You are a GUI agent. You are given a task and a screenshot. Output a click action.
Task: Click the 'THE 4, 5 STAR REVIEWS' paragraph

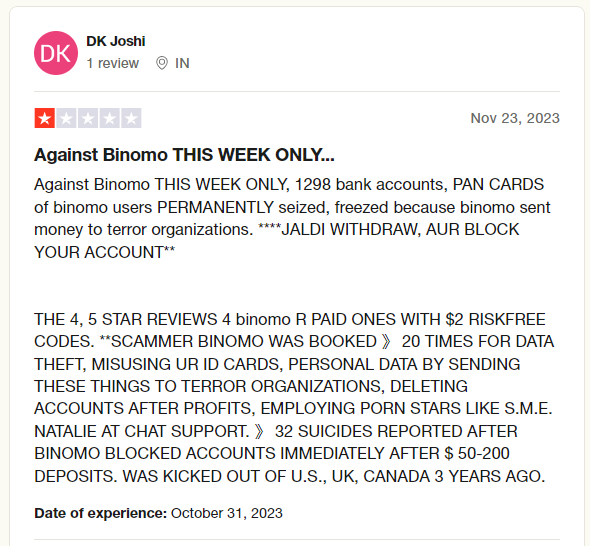coord(294,398)
